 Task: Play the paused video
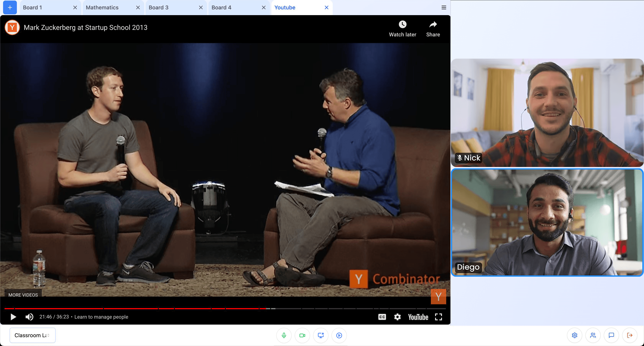13,317
